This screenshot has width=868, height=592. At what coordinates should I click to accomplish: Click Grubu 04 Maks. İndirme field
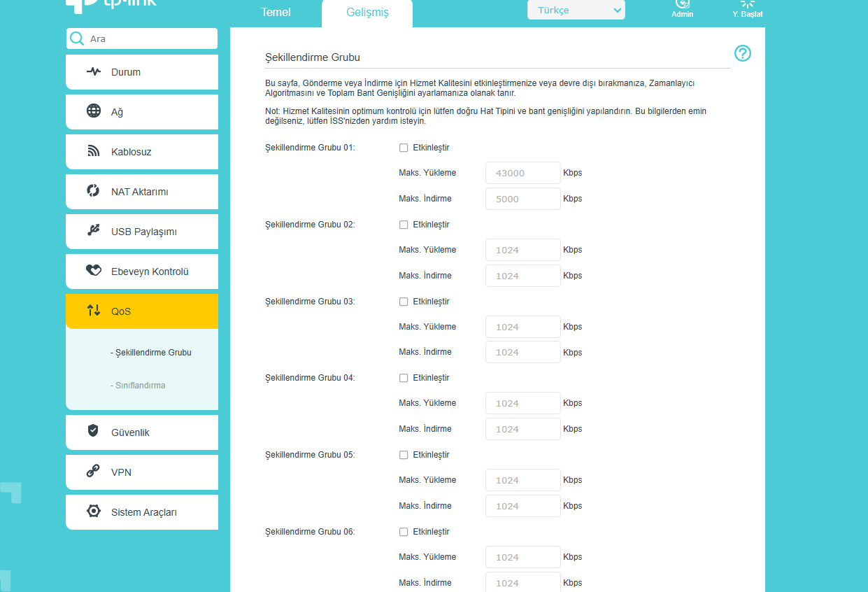523,429
